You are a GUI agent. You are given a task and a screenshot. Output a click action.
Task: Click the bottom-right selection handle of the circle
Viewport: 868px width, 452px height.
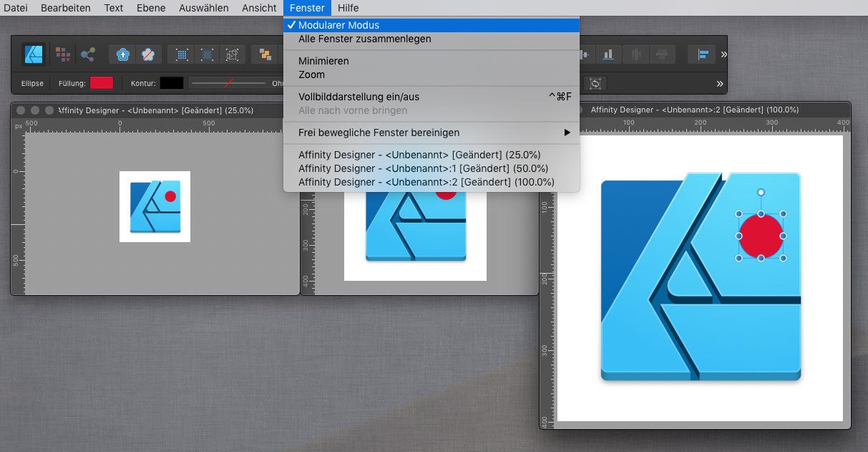pos(783,258)
